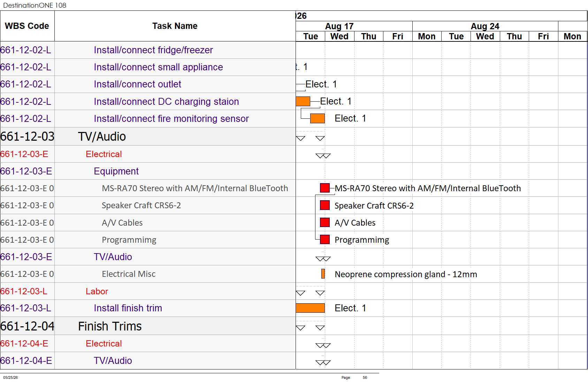Click the summary marker in 661-12-03-E Electrical row

323,156
